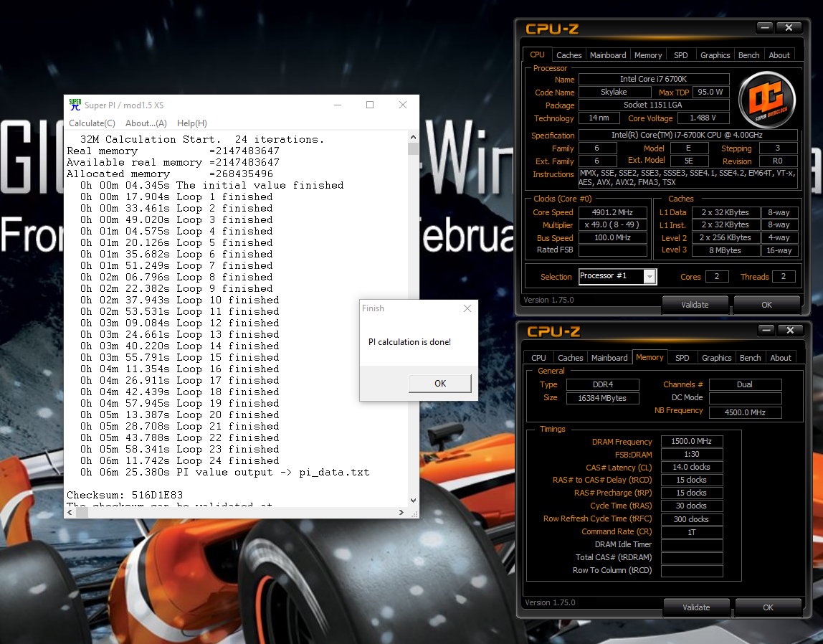Minimize the lower CPU-Z Memory window
Image resolution: width=823 pixels, height=644 pixels.
pyautogui.click(x=766, y=330)
